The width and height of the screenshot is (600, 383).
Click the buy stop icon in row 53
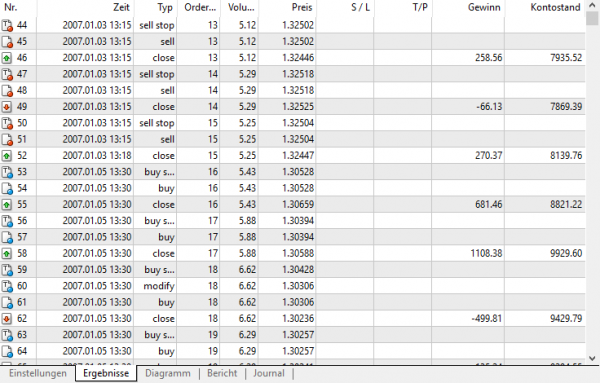pyautogui.click(x=7, y=172)
